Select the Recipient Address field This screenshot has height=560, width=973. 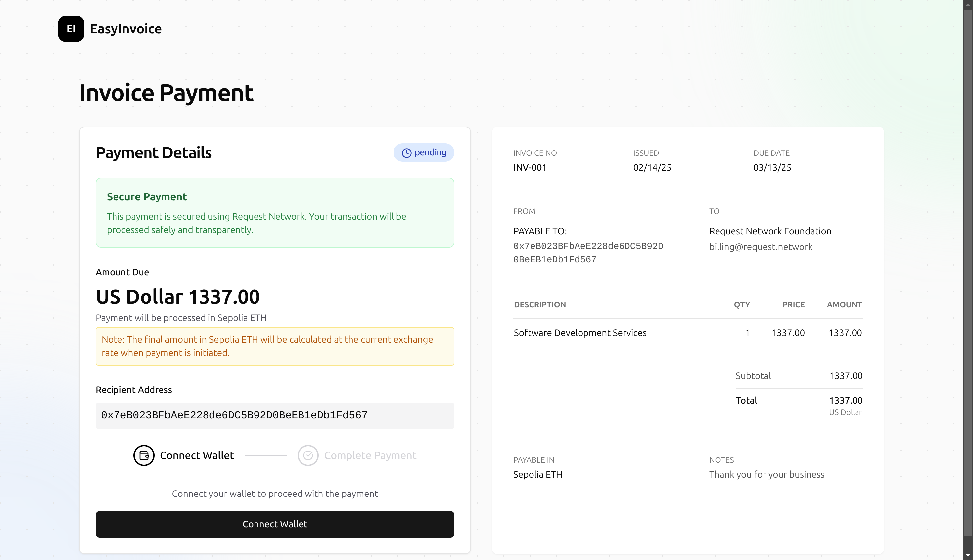275,415
